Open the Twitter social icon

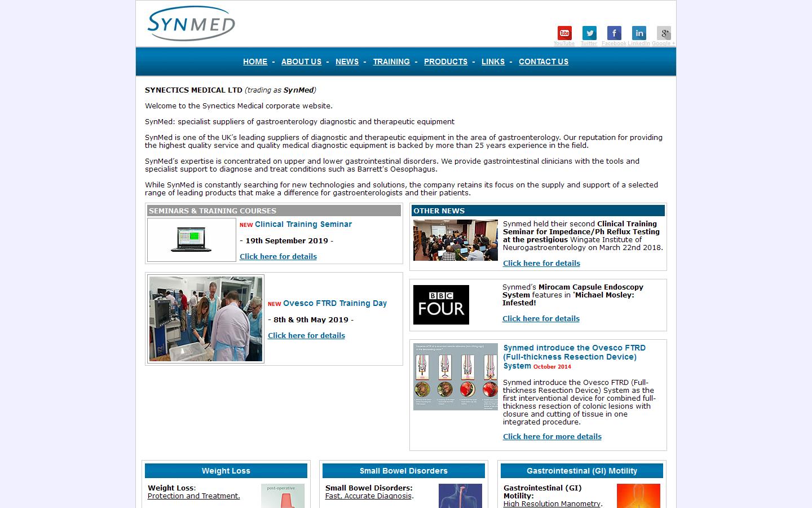click(589, 33)
